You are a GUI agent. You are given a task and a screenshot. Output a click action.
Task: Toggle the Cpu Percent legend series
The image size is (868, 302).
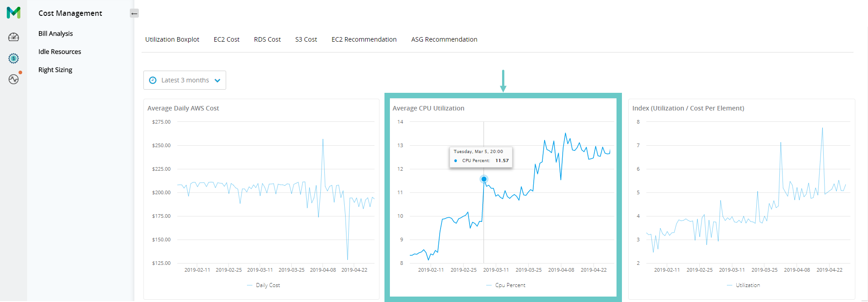tap(506, 285)
